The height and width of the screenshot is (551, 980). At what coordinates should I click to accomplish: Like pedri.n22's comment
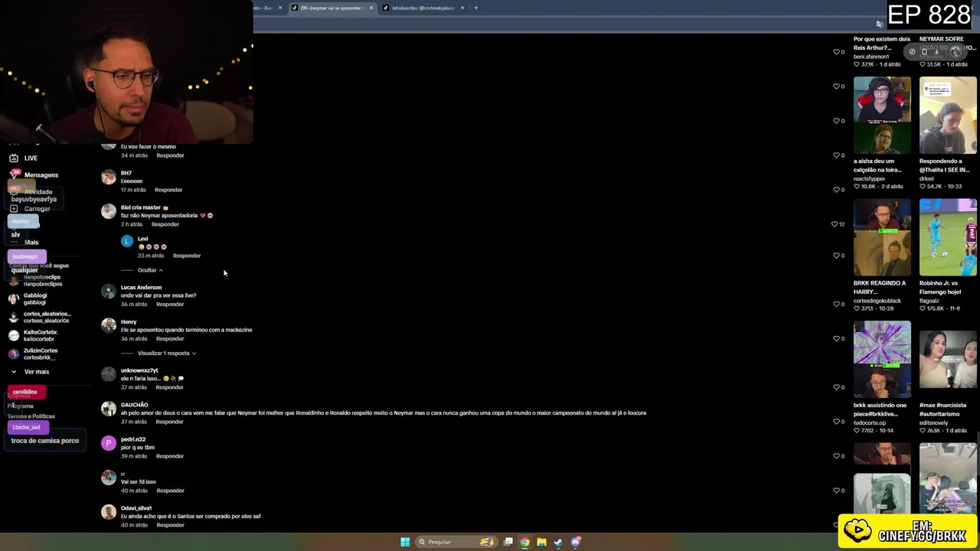click(x=837, y=456)
